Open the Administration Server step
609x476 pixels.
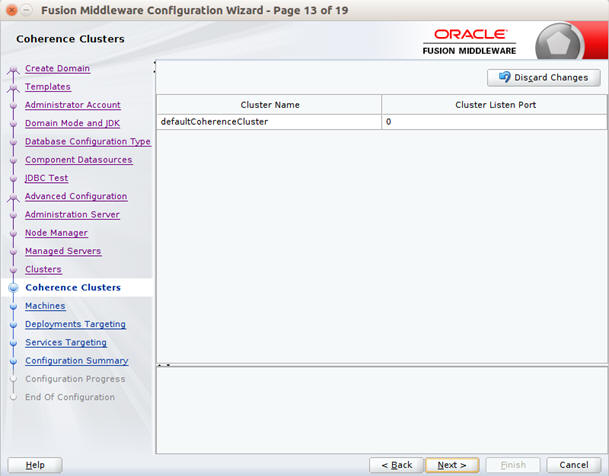[x=72, y=214]
